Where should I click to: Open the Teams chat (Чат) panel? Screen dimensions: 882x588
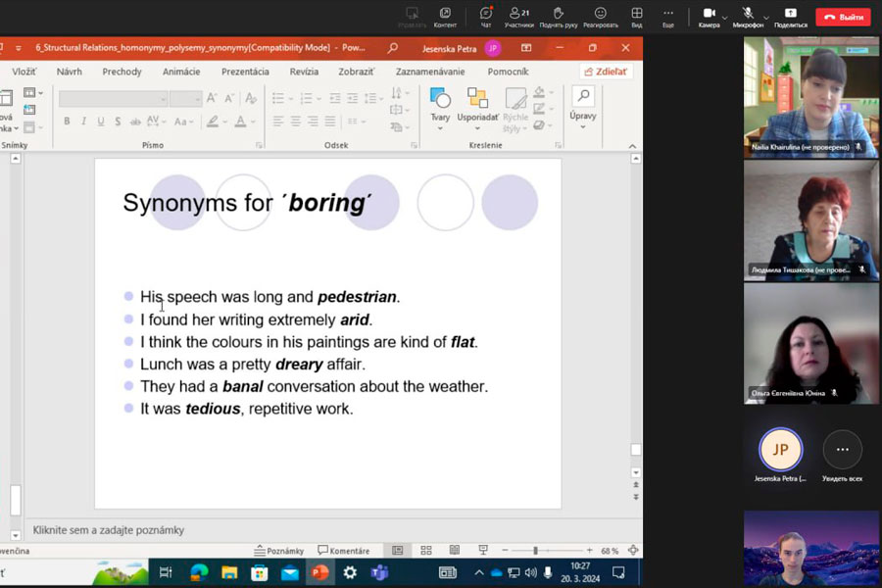485,16
